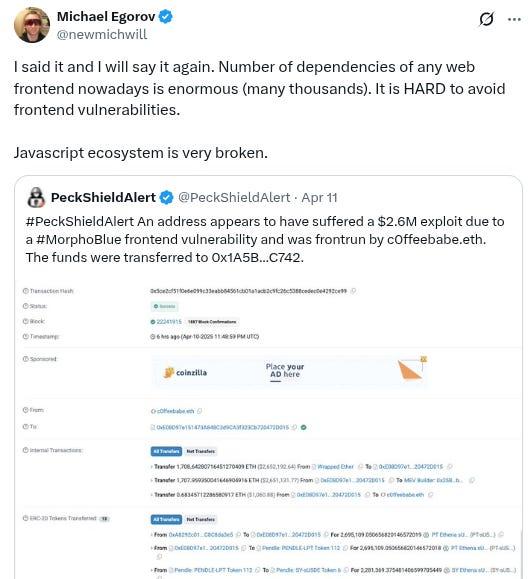
Task: Select All Transfers tab under ERC-20 Tokens
Action: pos(166,519)
